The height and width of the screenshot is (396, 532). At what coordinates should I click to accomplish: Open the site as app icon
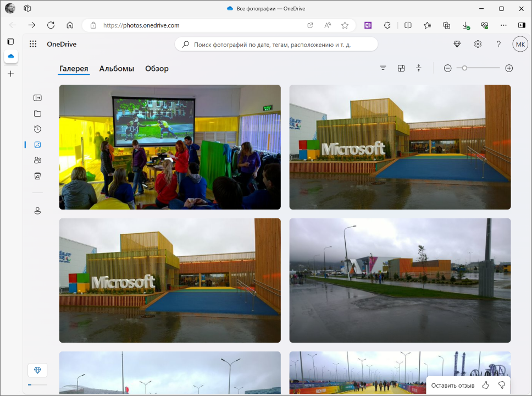tap(310, 25)
